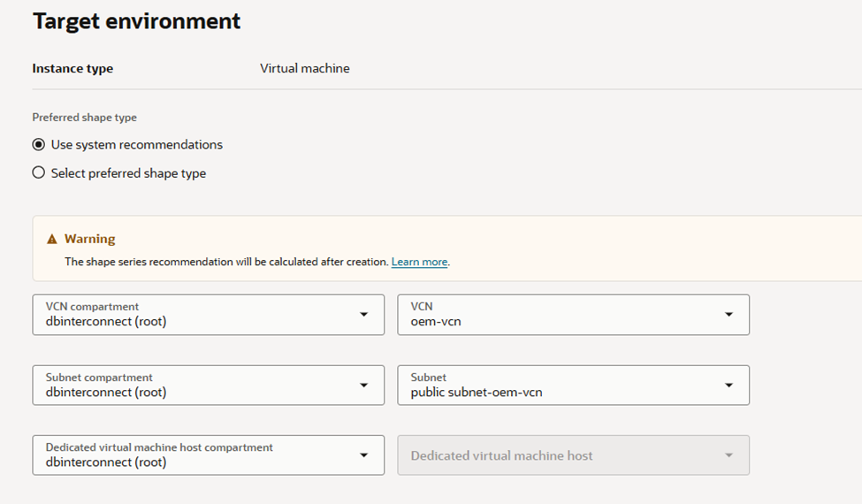Click the Dedicated virtual machine host compartment arrow
The width and height of the screenshot is (862, 504).
[363, 455]
